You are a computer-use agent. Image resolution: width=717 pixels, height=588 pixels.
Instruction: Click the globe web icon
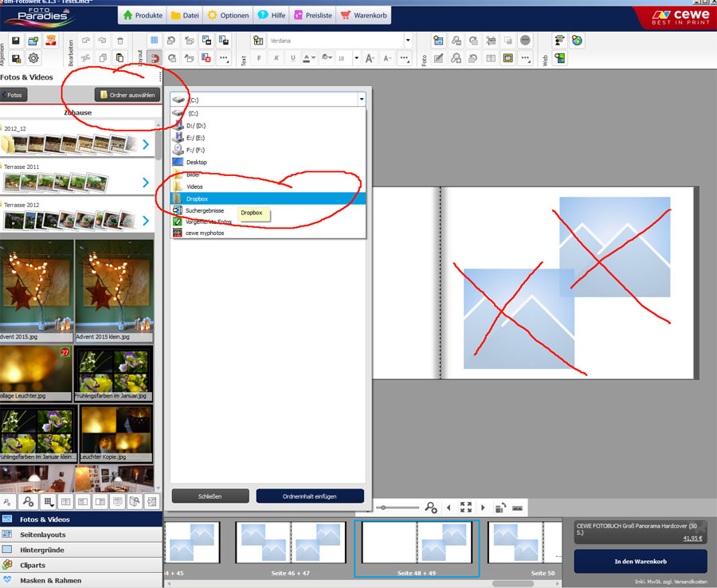coord(577,41)
